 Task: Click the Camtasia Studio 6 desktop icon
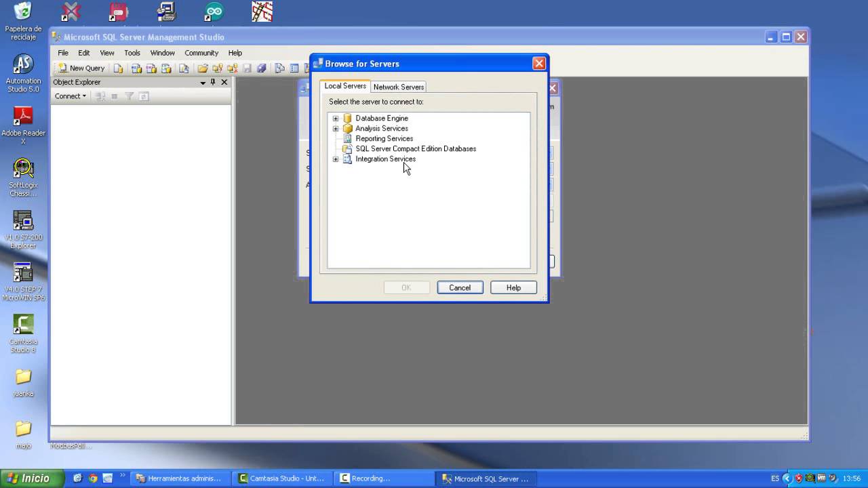coord(23,334)
